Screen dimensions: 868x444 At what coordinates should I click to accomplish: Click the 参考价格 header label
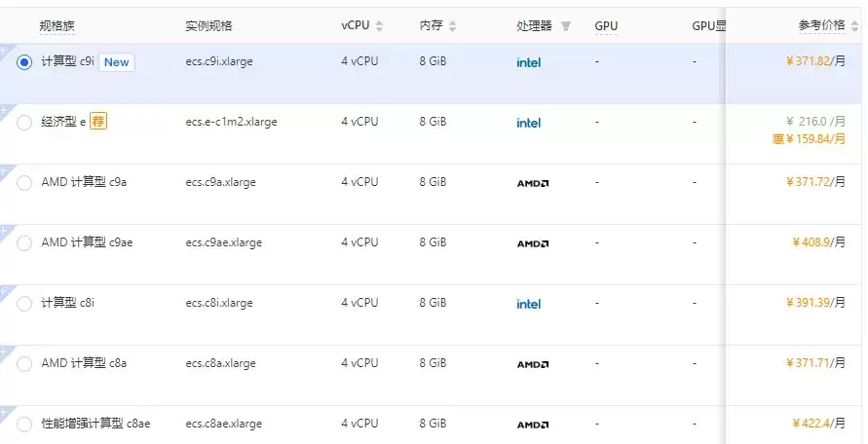[x=821, y=25]
